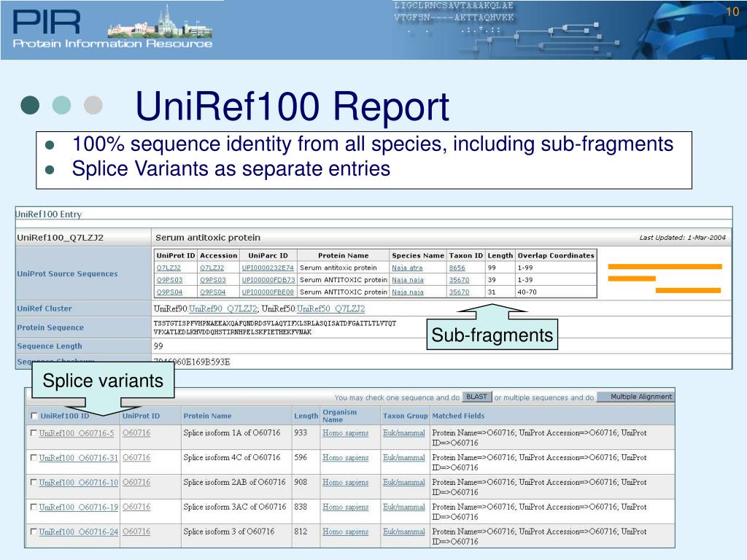Open Euk/mammal link for isoform 4C row
747x560 pixels.
[404, 458]
